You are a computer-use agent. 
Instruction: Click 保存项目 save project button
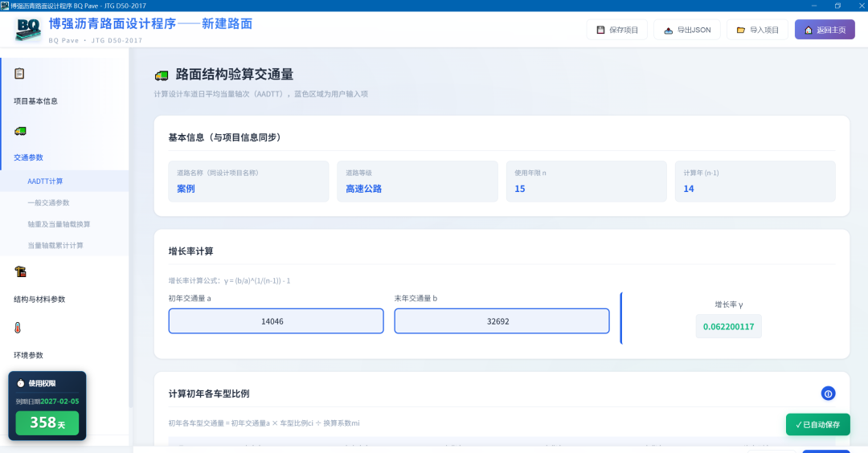[x=617, y=30]
